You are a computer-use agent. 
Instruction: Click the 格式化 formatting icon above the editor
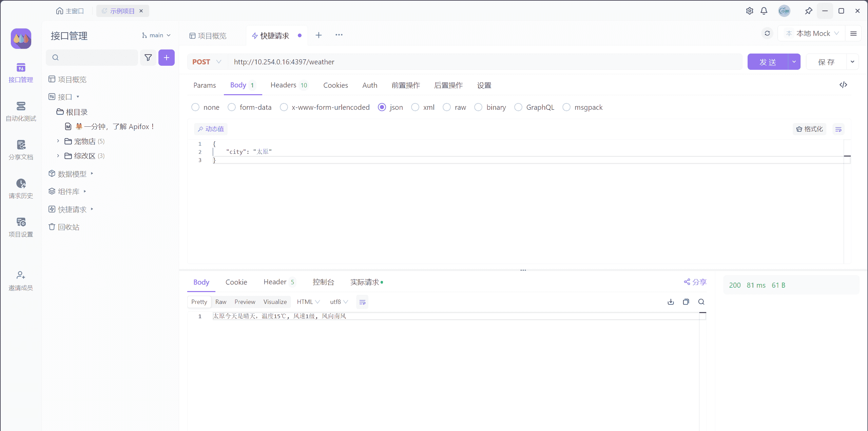point(809,129)
